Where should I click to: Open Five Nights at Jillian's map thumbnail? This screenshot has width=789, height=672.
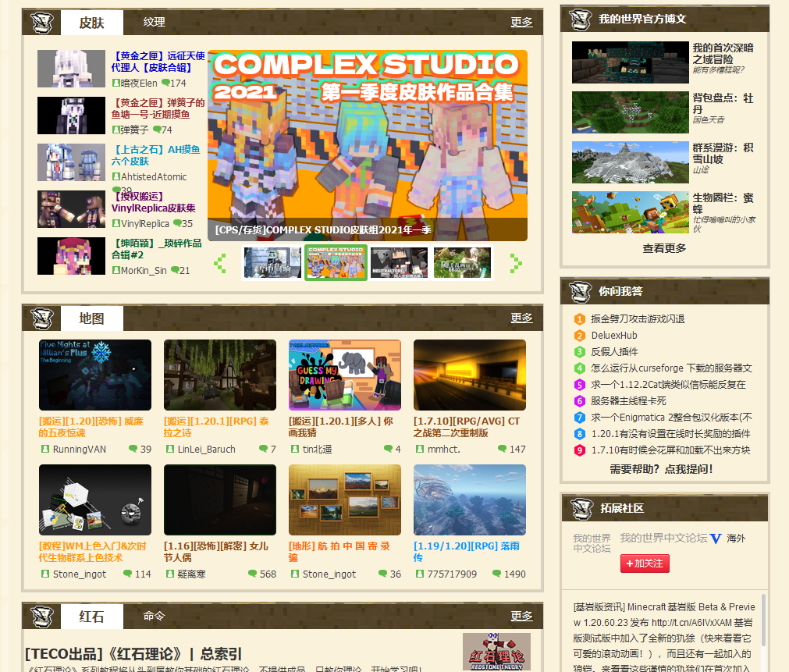(95, 375)
